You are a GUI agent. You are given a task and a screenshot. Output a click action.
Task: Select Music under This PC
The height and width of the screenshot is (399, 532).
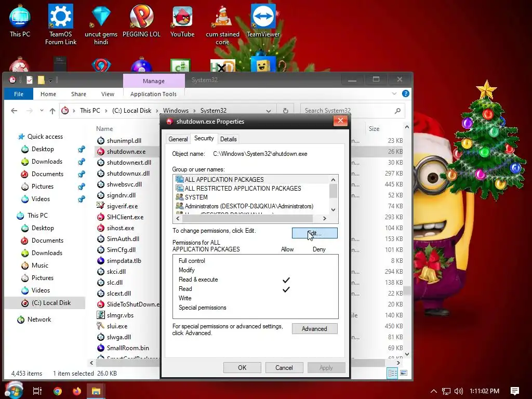tap(39, 265)
